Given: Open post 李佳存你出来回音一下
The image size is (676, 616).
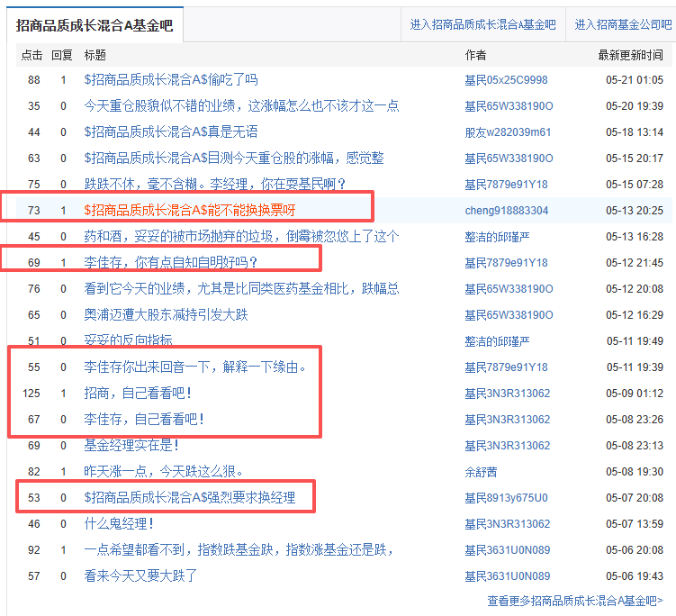Looking at the screenshot, I should click(x=194, y=367).
